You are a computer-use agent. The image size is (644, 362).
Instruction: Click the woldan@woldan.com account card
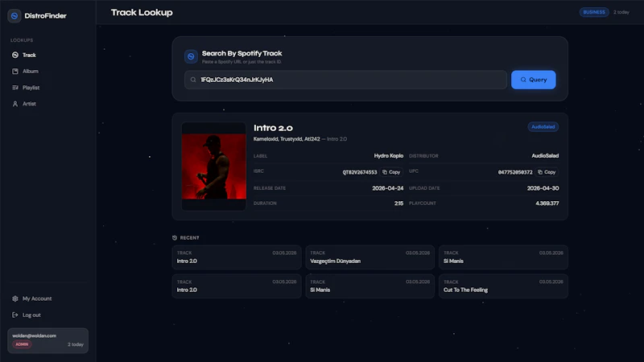tap(48, 340)
